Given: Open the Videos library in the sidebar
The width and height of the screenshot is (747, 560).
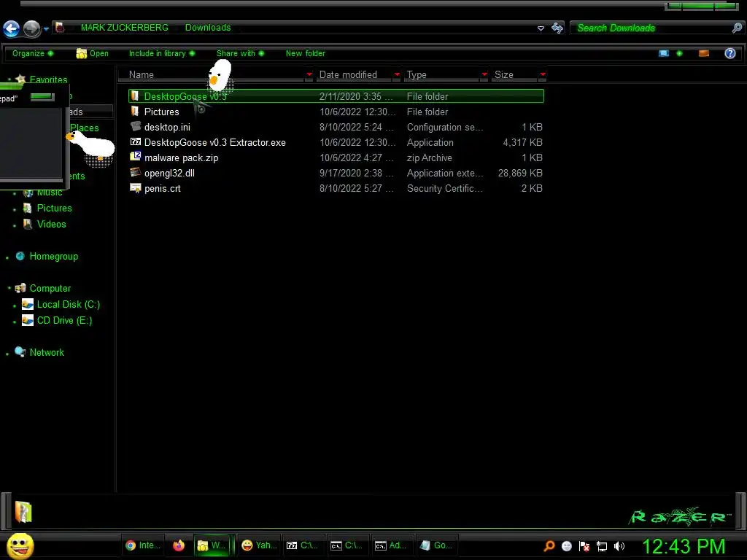Looking at the screenshot, I should (52, 225).
